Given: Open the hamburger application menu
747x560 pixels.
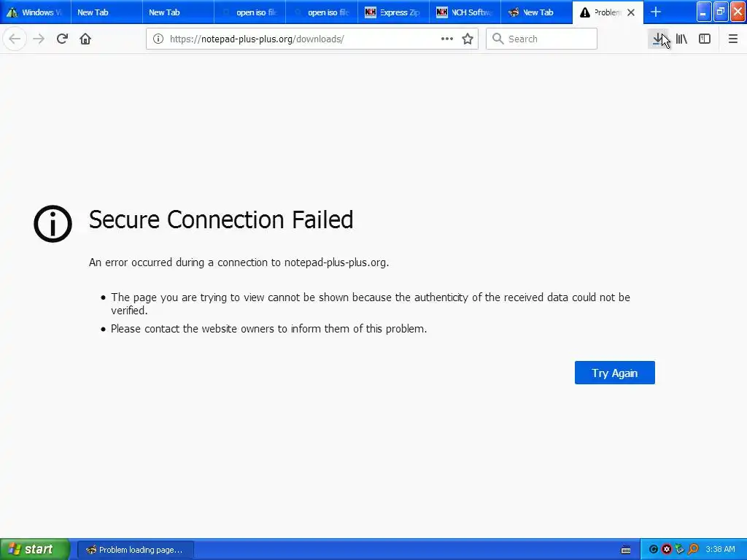Looking at the screenshot, I should [x=733, y=39].
